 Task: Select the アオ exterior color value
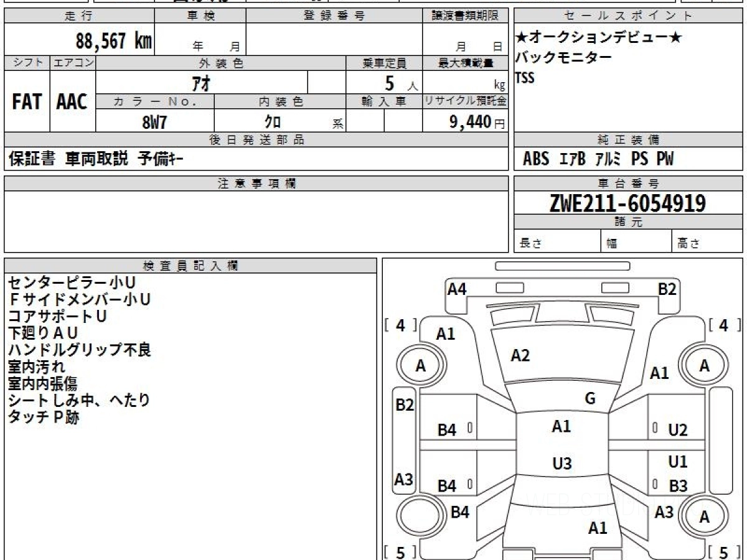[x=202, y=82]
